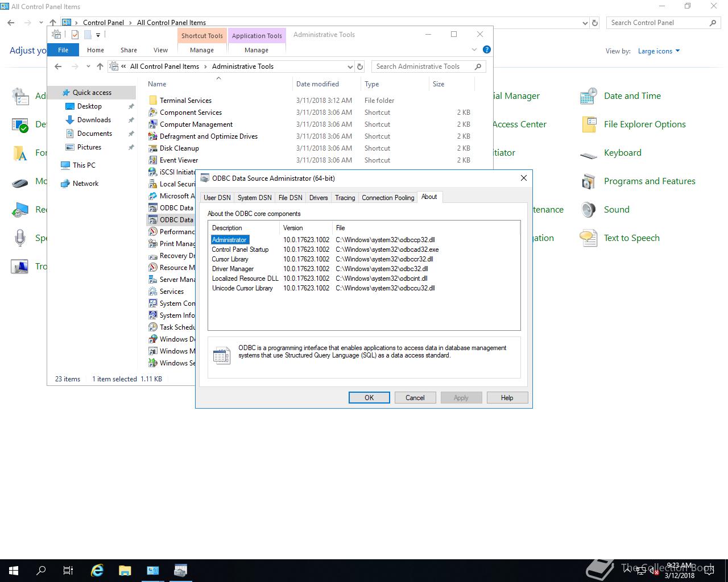728x582 pixels.
Task: Switch to the Connection Pooling tab
Action: (x=388, y=198)
